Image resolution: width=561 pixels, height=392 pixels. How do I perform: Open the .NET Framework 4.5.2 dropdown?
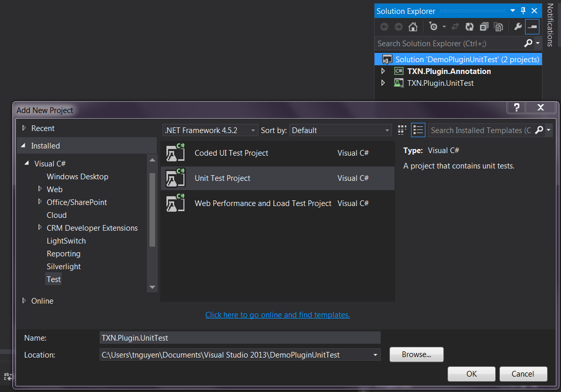pyautogui.click(x=210, y=130)
